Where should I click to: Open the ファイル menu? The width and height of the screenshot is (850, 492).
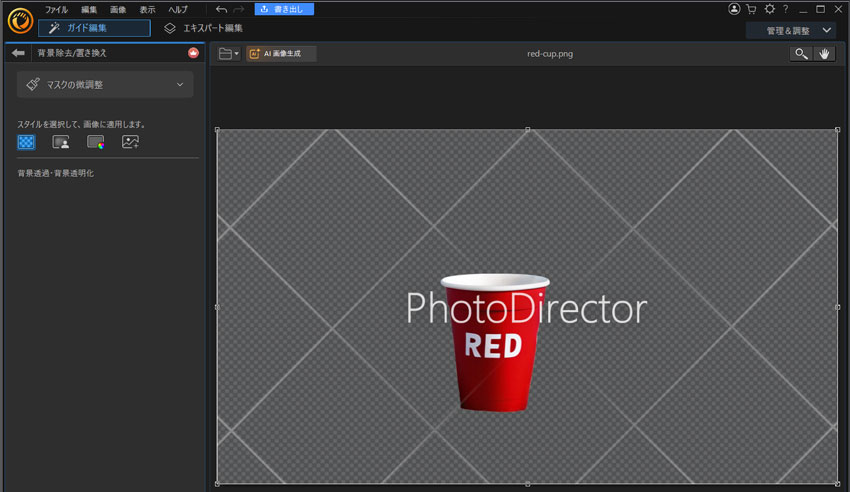56,9
